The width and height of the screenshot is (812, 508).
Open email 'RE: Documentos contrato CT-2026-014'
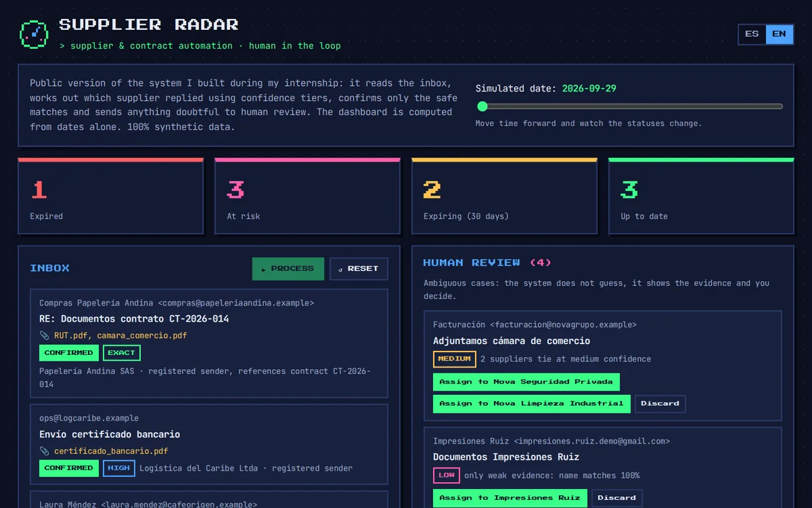point(134,319)
